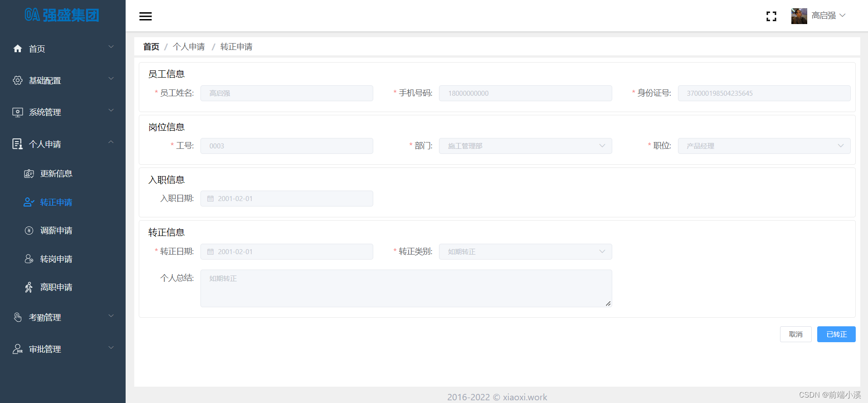This screenshot has height=403, width=868.
Task: Click the 员工姓名 input field
Action: [287, 93]
